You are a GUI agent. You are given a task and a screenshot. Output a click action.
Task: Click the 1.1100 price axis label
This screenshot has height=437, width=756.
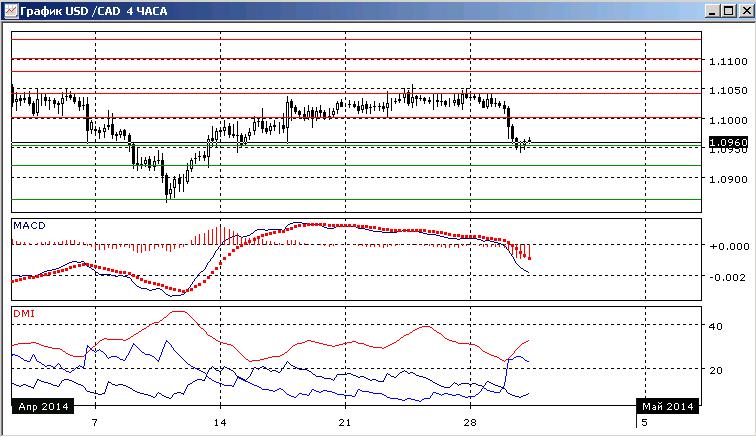click(729, 62)
